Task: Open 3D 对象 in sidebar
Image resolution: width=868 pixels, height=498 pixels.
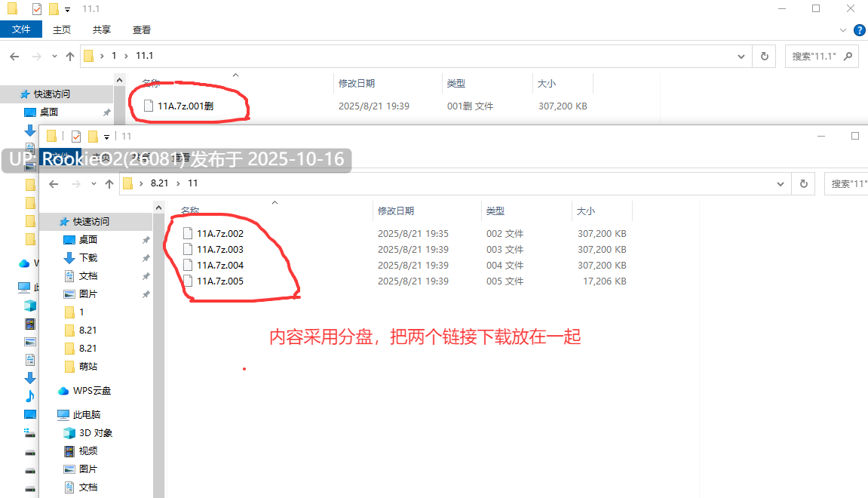Action: point(95,432)
